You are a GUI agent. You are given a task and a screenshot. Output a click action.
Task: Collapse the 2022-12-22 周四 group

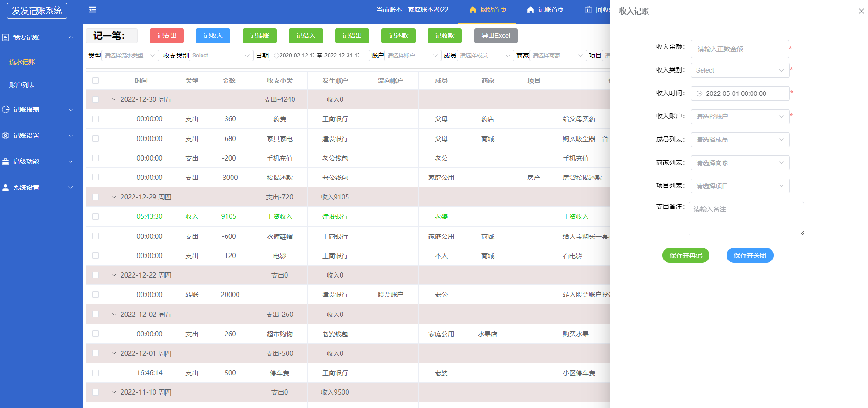pos(114,275)
